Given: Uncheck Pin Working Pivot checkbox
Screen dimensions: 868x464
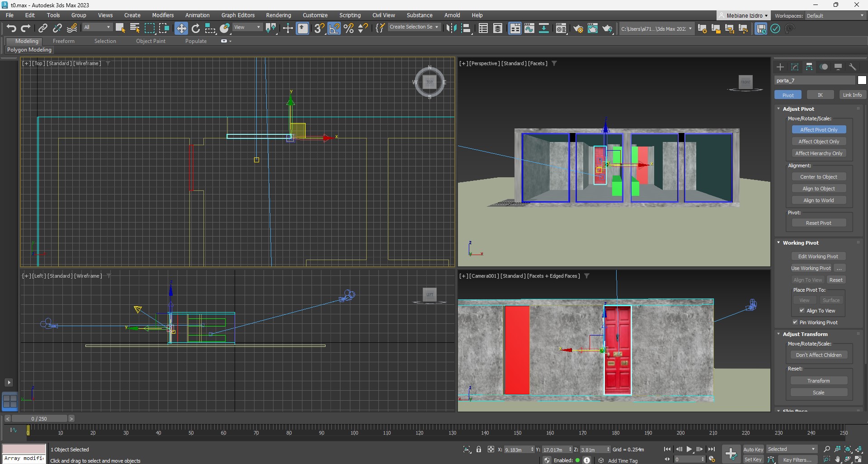Looking at the screenshot, I should click(795, 322).
